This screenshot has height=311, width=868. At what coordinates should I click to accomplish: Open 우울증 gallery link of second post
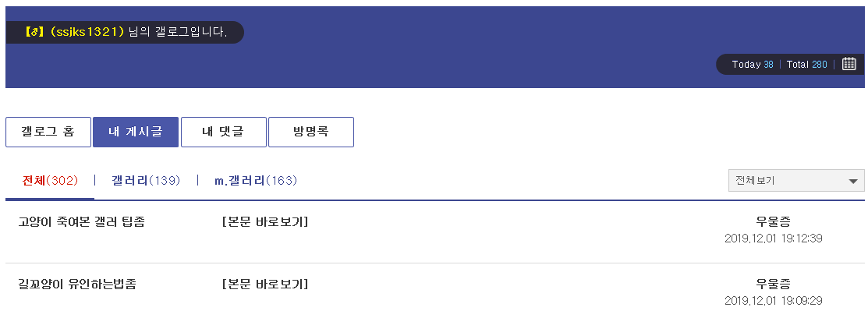774,284
